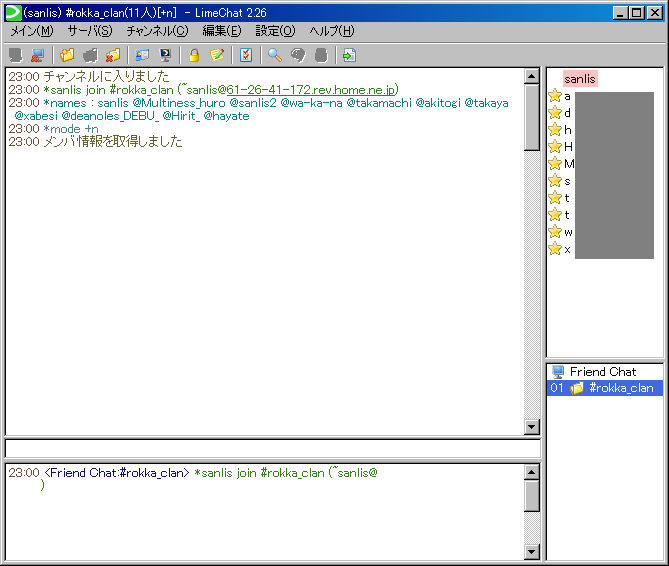Select sanlis in the member list
This screenshot has width=669, height=566.
tap(580, 79)
